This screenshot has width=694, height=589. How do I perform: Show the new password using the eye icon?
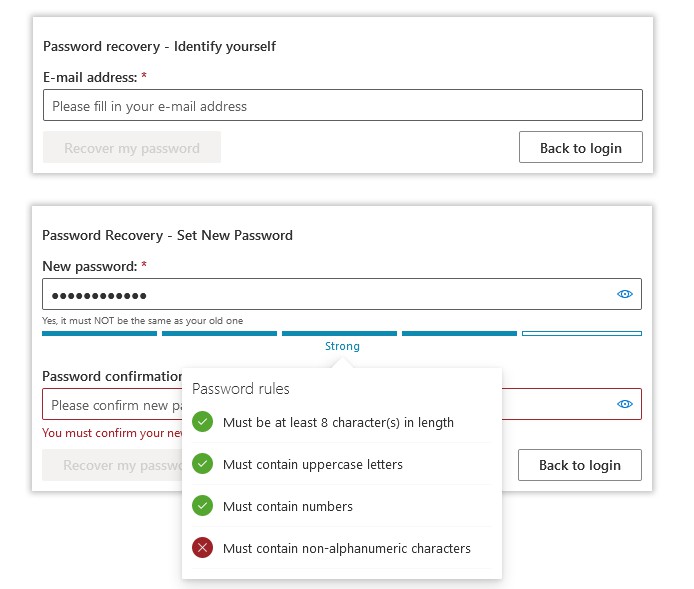coord(625,294)
